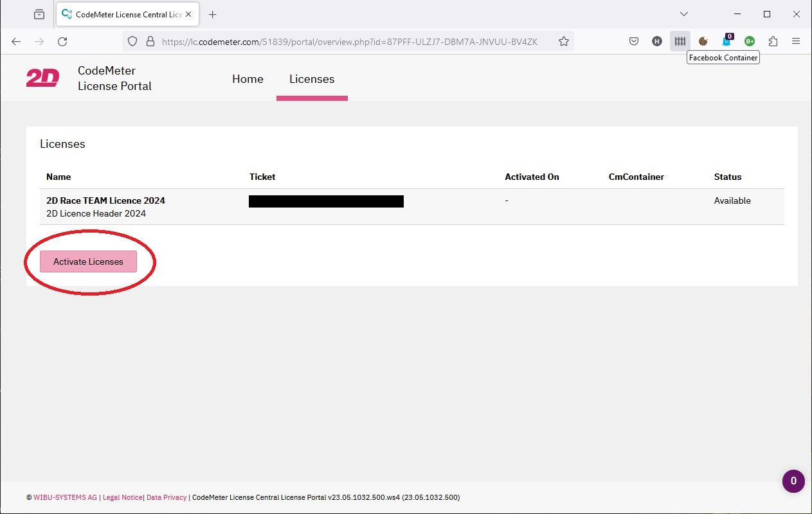Screen dimensions: 812x514
Task: Open the Firefox hamburger application menu
Action: (x=796, y=41)
